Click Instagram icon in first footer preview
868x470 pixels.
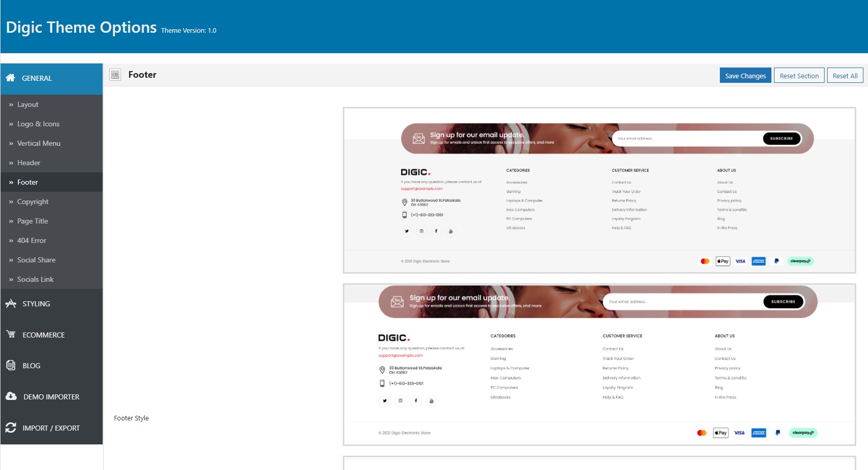coord(421,231)
